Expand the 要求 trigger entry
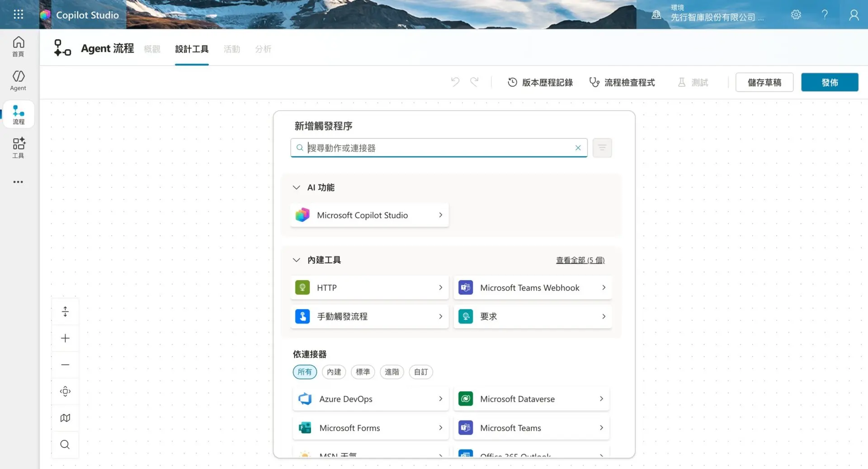Image resolution: width=868 pixels, height=469 pixels. pos(533,316)
